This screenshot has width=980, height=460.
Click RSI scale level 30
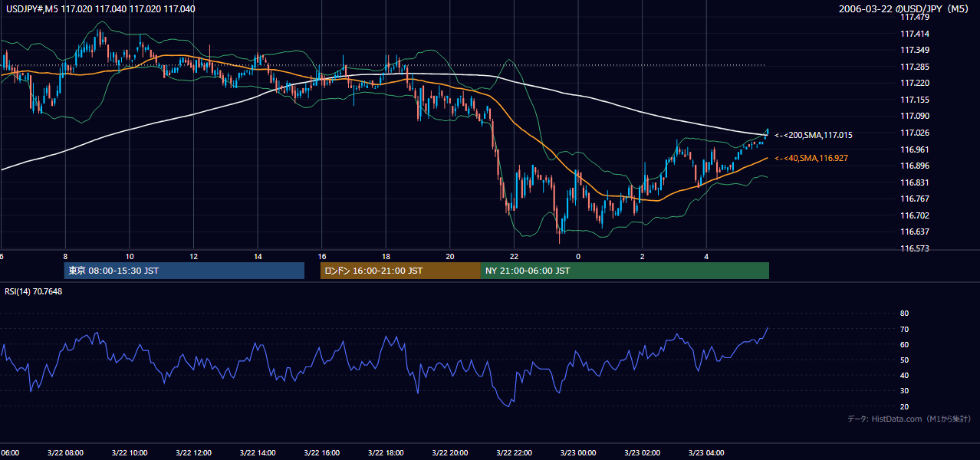(904, 391)
